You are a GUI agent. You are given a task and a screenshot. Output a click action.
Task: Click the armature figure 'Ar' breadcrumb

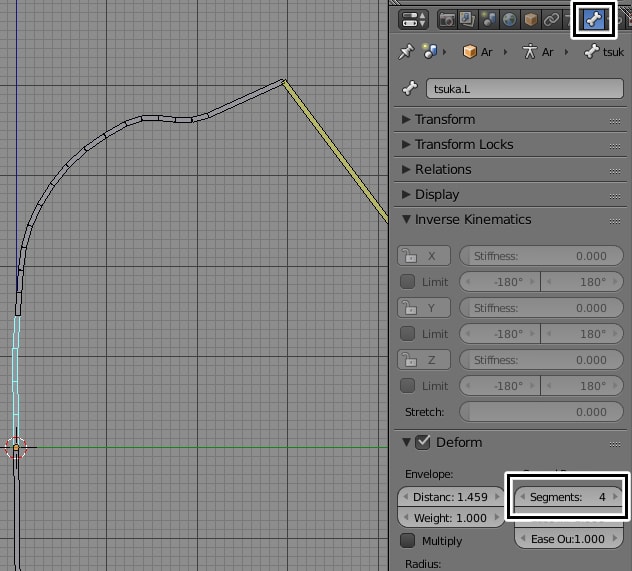(537, 52)
